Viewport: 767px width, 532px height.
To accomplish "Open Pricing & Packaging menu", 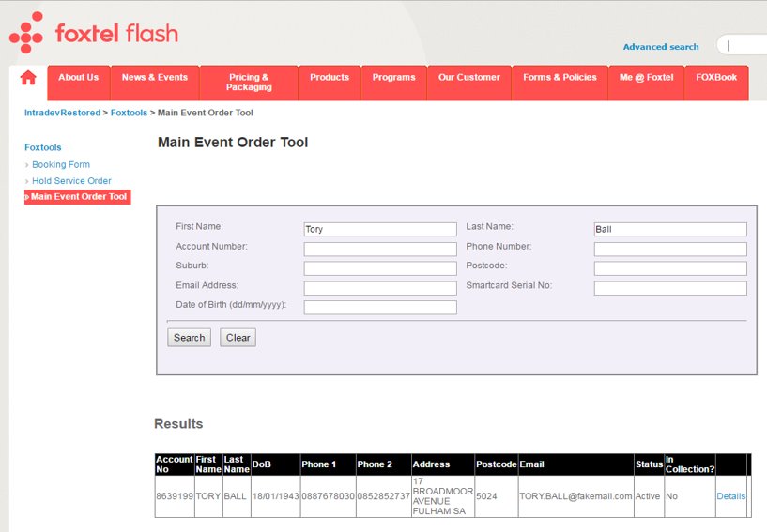I will tap(249, 83).
